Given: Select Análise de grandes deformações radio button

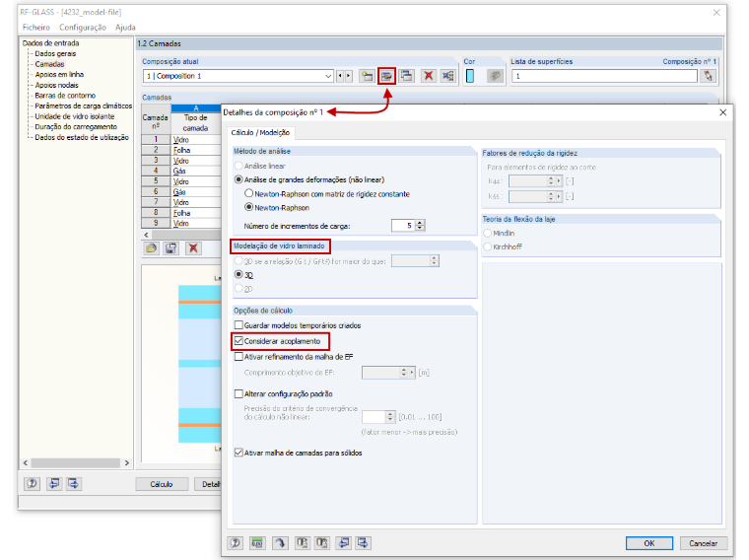Looking at the screenshot, I should [238, 179].
